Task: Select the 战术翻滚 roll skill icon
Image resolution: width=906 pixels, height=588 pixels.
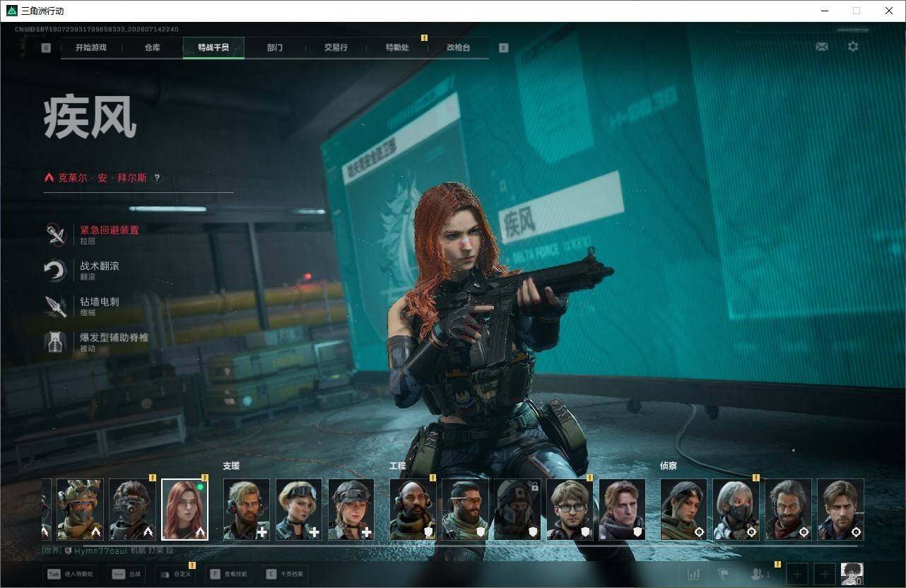Action: [55, 270]
